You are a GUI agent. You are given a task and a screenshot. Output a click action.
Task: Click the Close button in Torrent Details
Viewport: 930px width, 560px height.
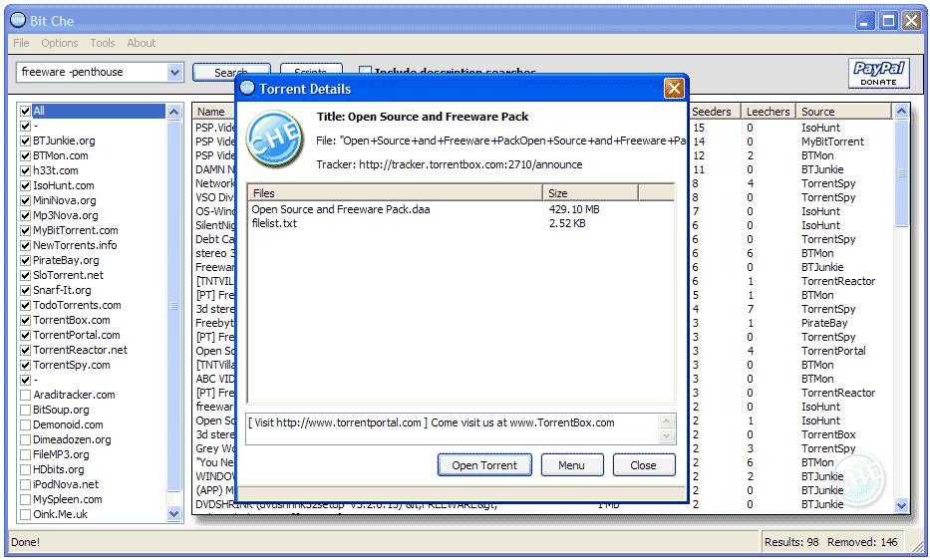[x=644, y=465]
